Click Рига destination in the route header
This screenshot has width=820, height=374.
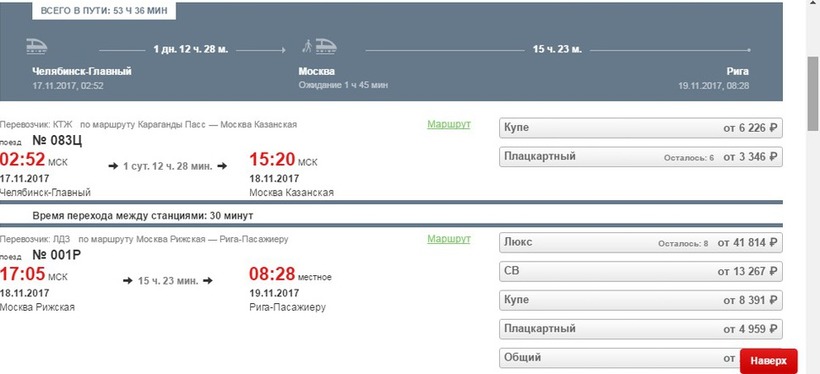click(x=737, y=72)
